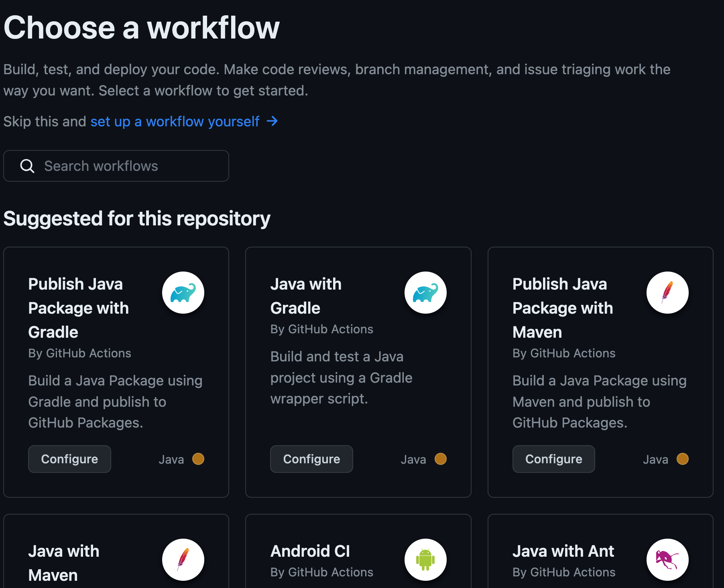This screenshot has height=588, width=724.
Task: Click the Java with Maven card title
Action: (64, 563)
